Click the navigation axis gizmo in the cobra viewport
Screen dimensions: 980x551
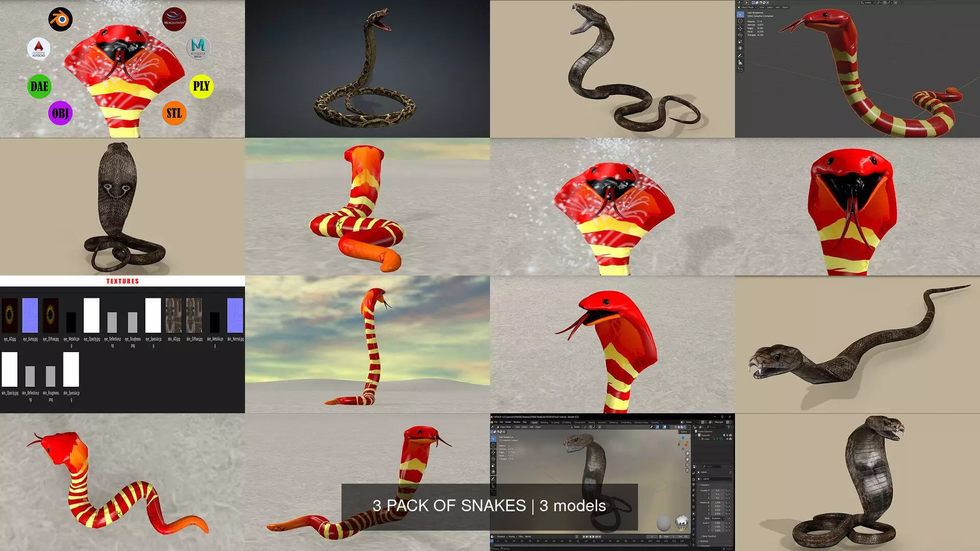pyautogui.click(x=683, y=443)
